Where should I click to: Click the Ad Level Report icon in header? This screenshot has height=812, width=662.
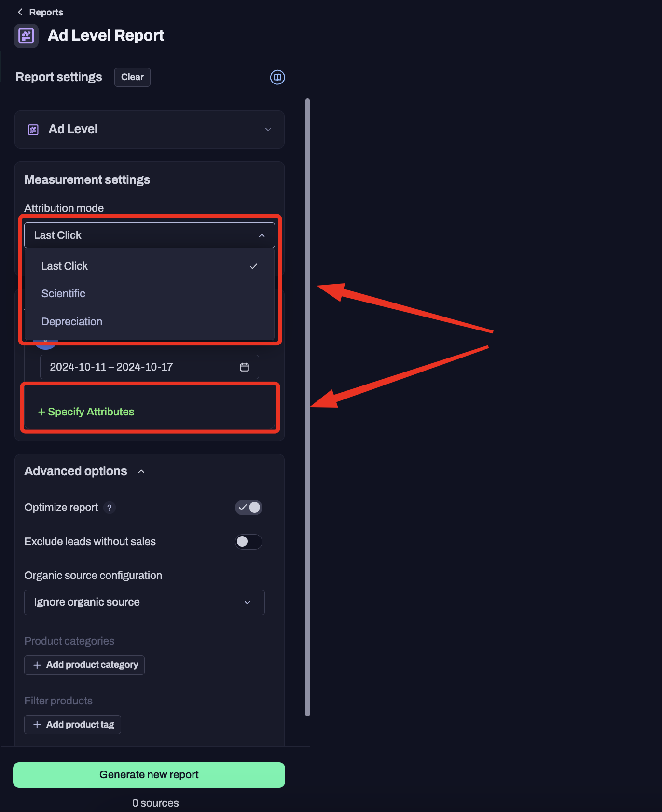[x=26, y=35]
